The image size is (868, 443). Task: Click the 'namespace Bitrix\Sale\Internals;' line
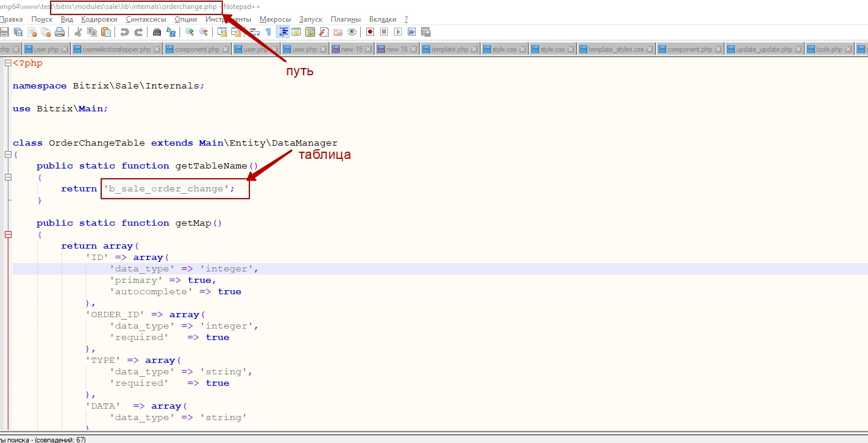click(109, 86)
